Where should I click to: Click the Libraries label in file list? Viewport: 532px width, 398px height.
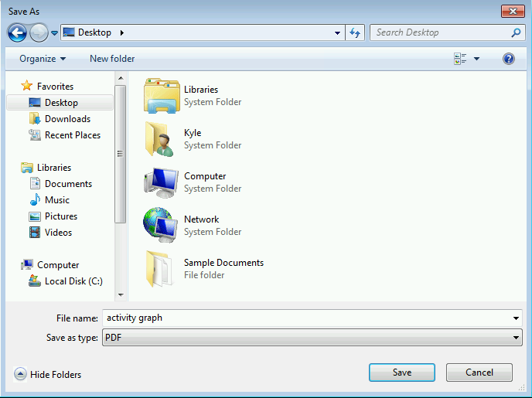[201, 90]
